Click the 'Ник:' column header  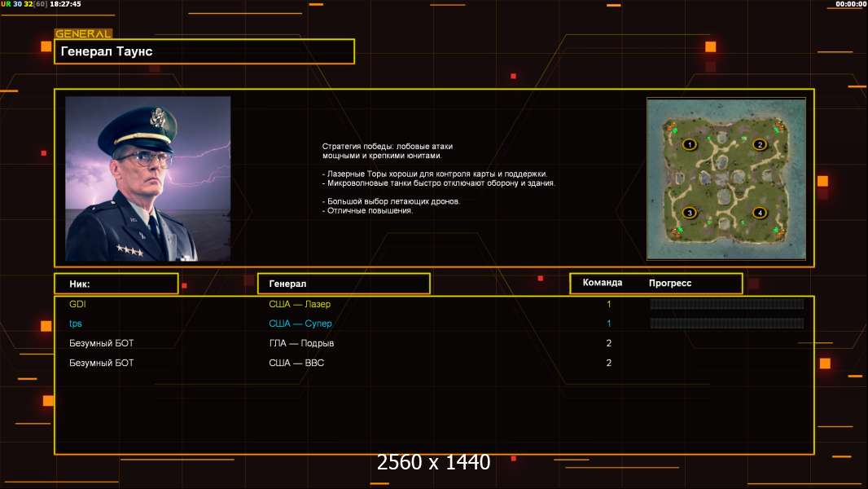[116, 284]
